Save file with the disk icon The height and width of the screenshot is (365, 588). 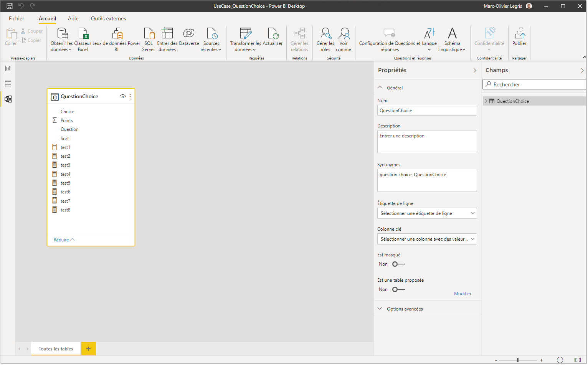(10, 6)
